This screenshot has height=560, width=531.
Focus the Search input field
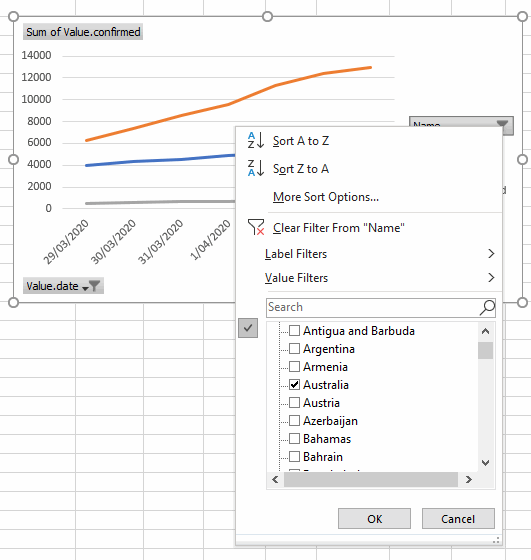click(x=374, y=308)
